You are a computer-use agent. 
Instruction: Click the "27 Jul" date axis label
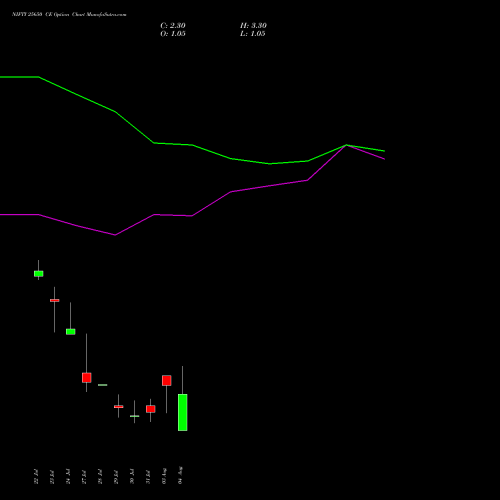pos(84,476)
